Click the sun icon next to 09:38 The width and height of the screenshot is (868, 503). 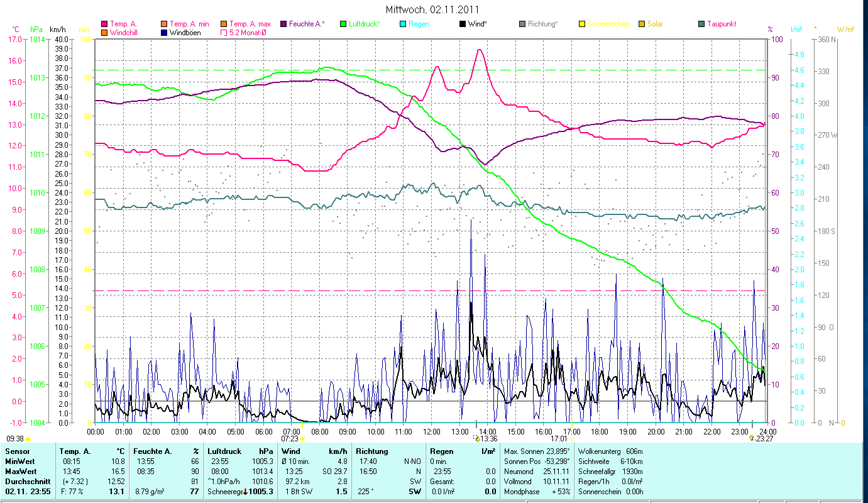point(28,439)
